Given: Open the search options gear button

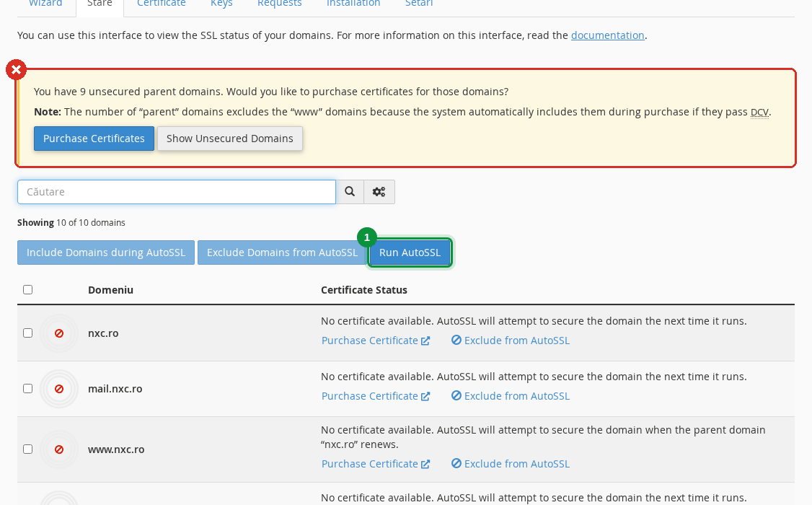Looking at the screenshot, I should pyautogui.click(x=379, y=192).
